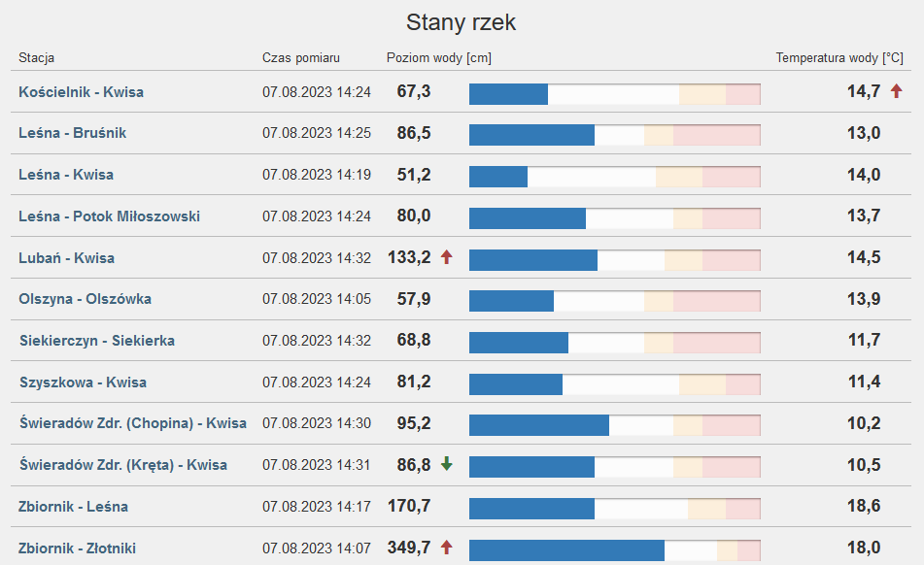Click the Zbiornik - Leśna water level bar
Image resolution: width=924 pixels, height=565 pixels.
click(x=614, y=509)
